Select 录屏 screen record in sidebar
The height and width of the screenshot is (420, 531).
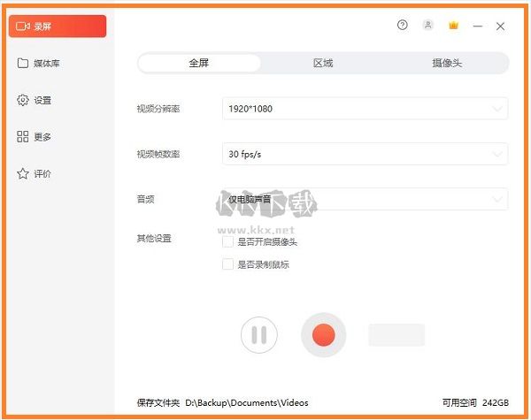58,27
